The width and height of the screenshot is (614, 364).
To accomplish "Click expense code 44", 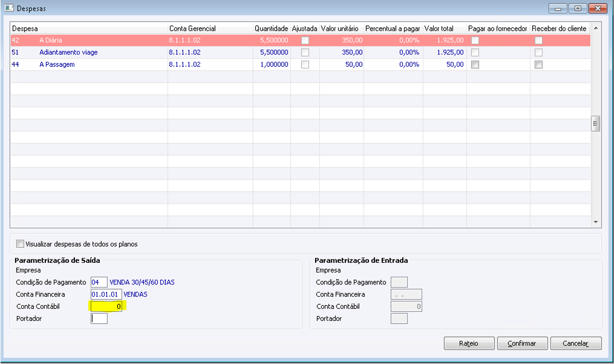I will (15, 65).
